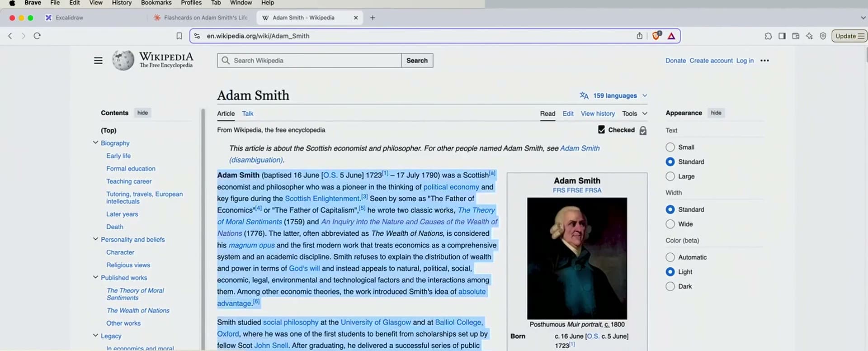This screenshot has width=868, height=351.
Task: Open the View history tab
Action: (x=598, y=114)
